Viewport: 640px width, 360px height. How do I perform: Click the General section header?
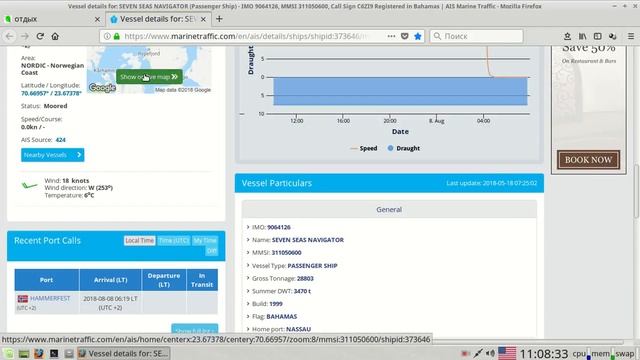point(389,209)
